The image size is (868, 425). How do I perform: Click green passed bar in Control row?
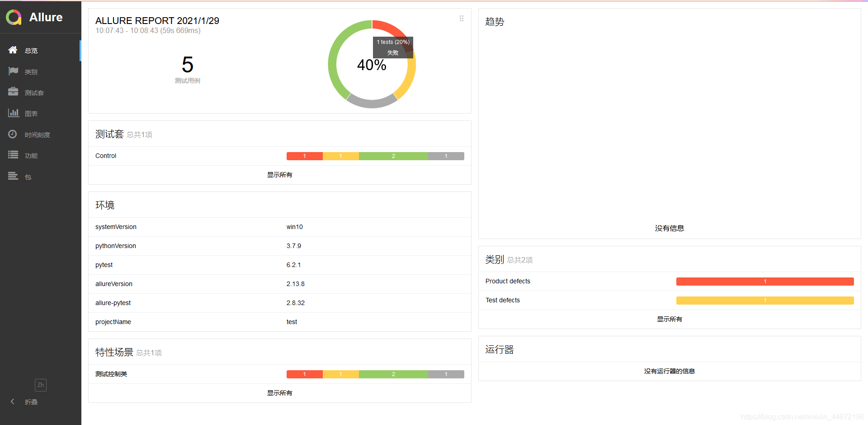coord(393,156)
